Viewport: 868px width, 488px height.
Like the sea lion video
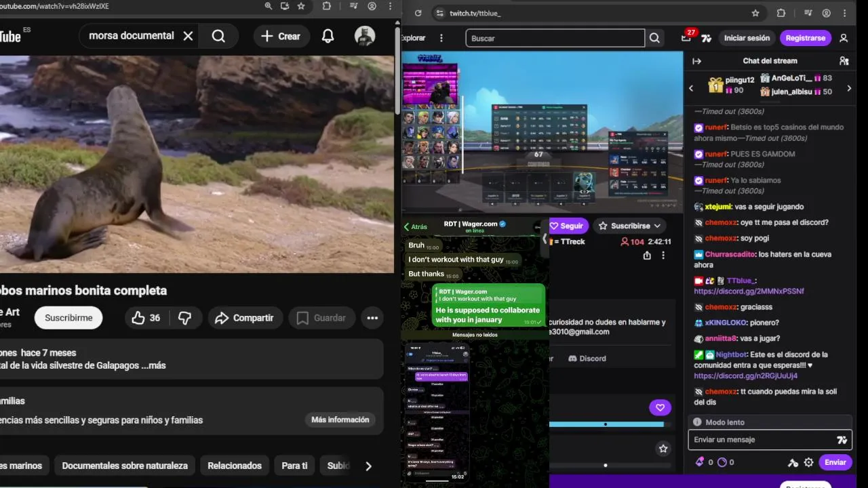point(146,318)
